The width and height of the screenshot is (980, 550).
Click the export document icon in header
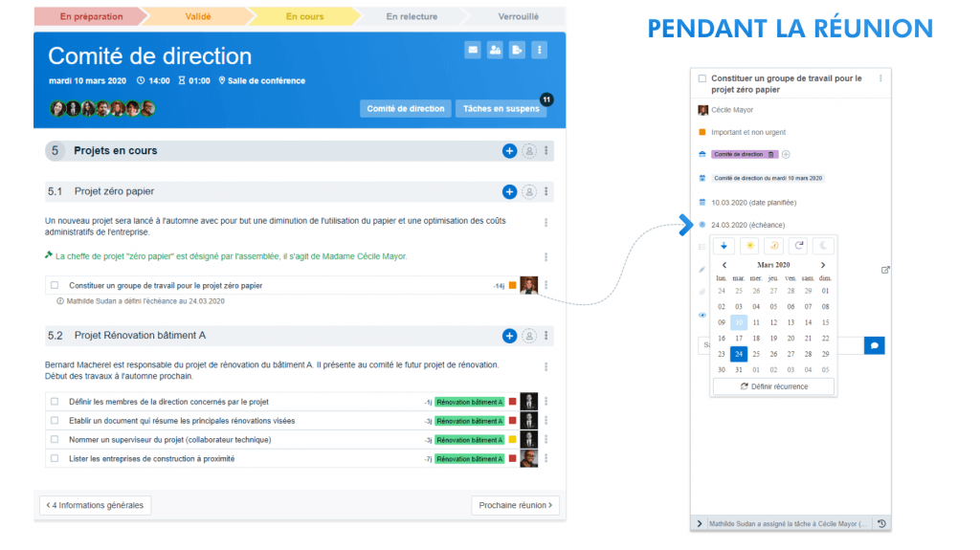(517, 50)
